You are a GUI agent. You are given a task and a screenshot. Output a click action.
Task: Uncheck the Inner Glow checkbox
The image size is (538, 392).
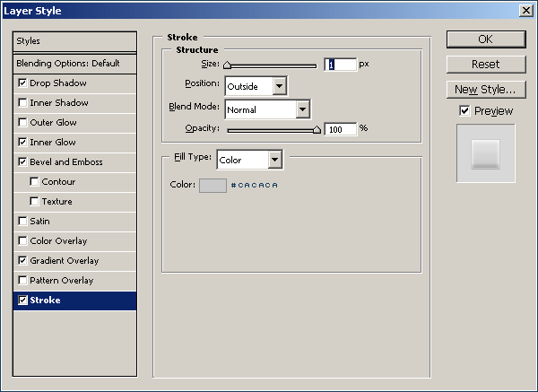coord(22,142)
